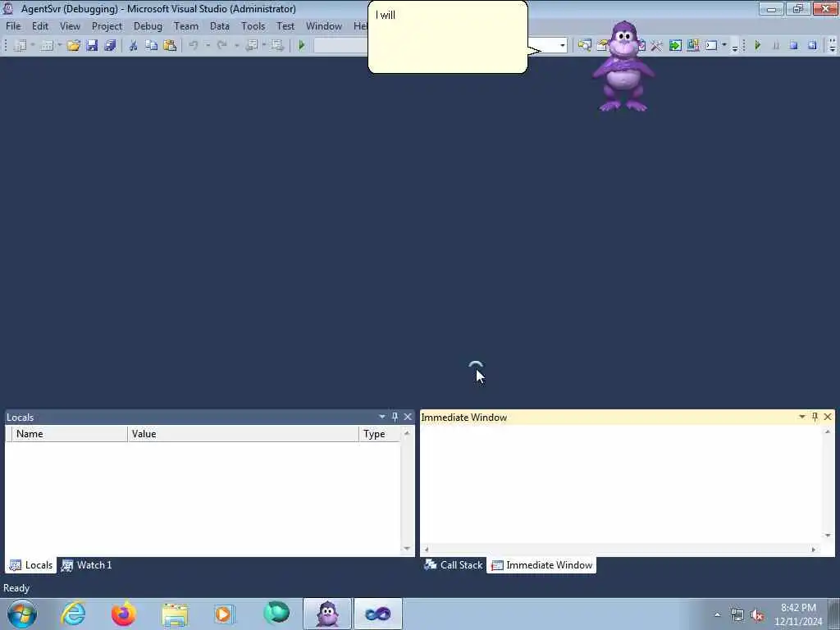The height and width of the screenshot is (630, 840).
Task: Click the Cut scissors icon
Action: coord(134,46)
